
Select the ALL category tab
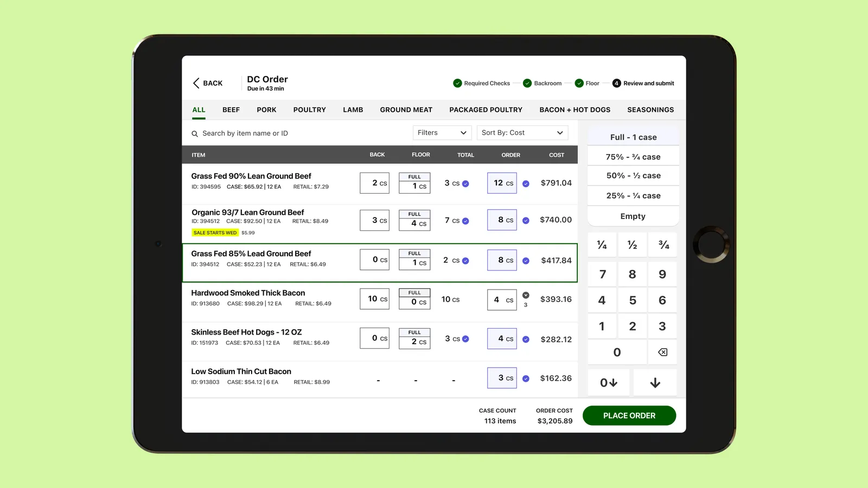point(199,110)
